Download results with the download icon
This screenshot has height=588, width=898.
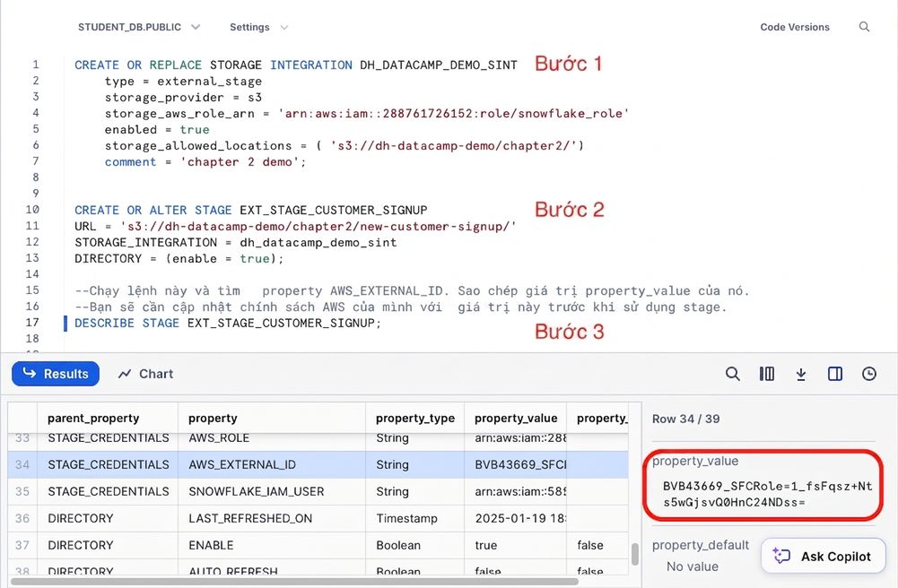801,374
